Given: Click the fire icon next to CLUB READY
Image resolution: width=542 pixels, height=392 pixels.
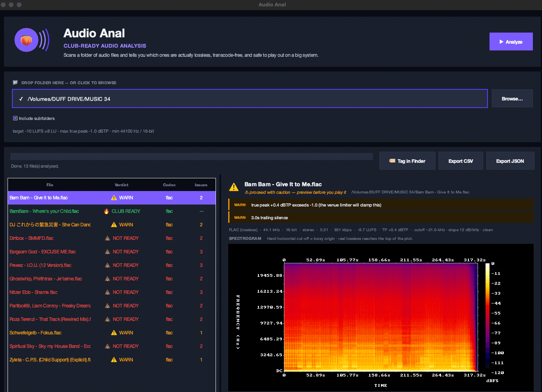Looking at the screenshot, I should coord(107,211).
